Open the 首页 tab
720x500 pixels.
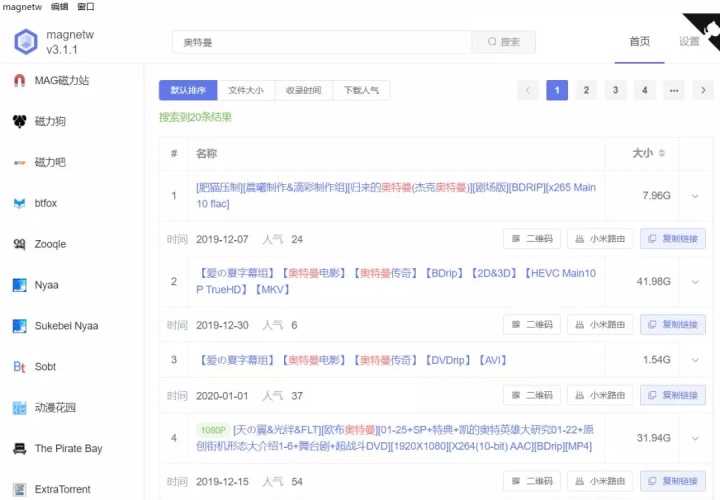click(640, 42)
